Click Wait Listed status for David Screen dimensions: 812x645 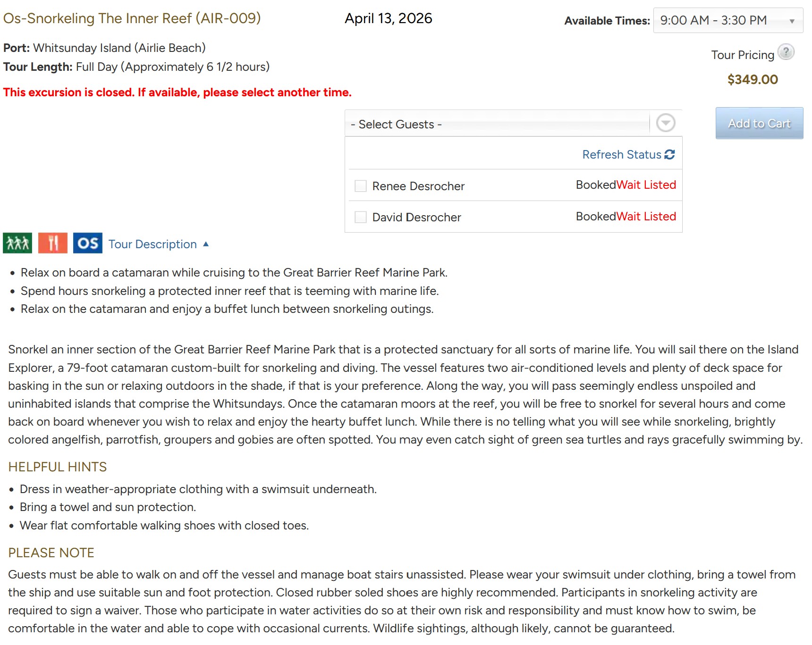(646, 217)
